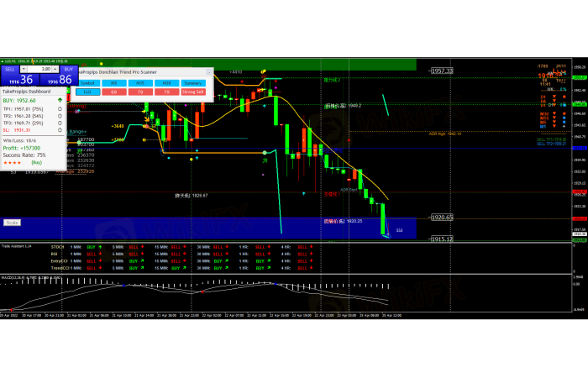Select the LLG symbol button in scanner

pos(88,91)
